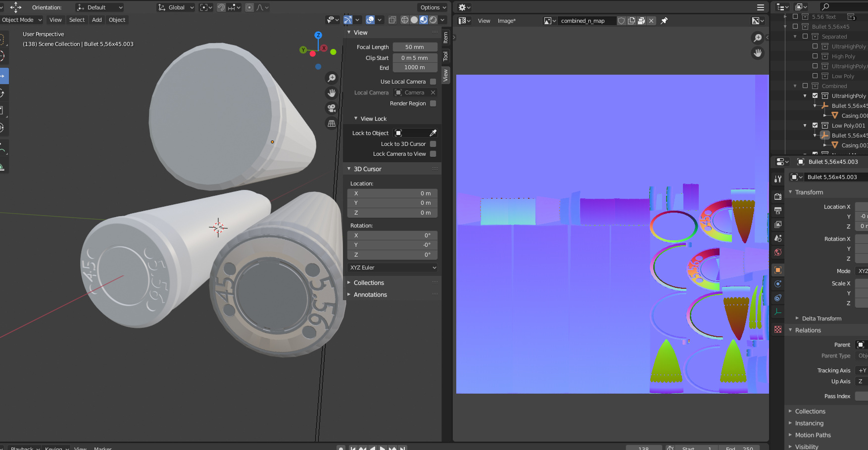Check the High Poly collection checkbox
This screenshot has width=868, height=450.
point(815,56)
